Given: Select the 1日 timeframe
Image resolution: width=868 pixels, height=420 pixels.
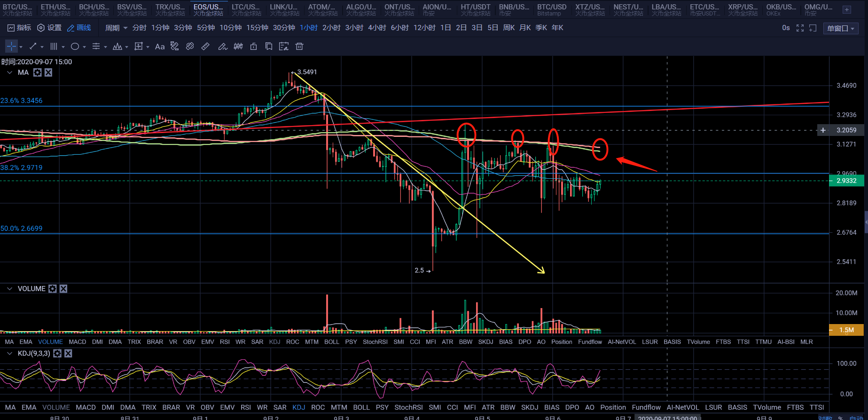Looking at the screenshot, I should click(446, 28).
